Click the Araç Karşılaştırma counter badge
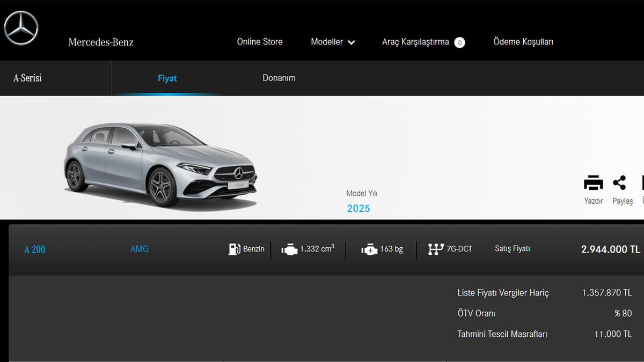Image resolution: width=644 pixels, height=362 pixels. [459, 42]
